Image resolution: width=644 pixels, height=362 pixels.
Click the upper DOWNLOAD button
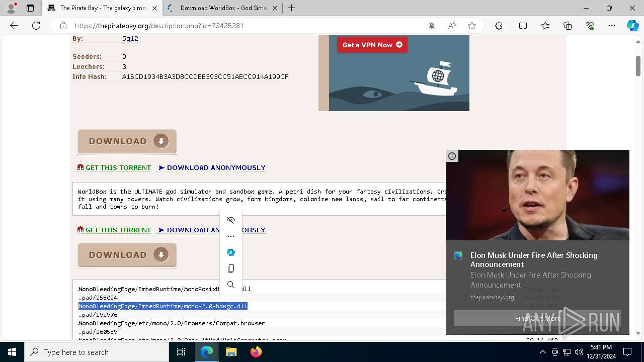(127, 141)
